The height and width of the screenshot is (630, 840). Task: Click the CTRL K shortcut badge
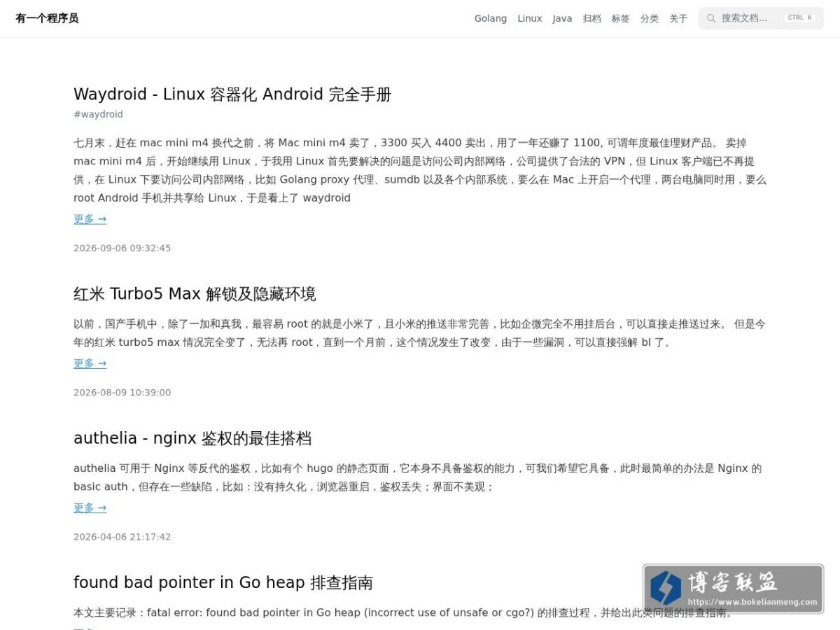[x=800, y=18]
